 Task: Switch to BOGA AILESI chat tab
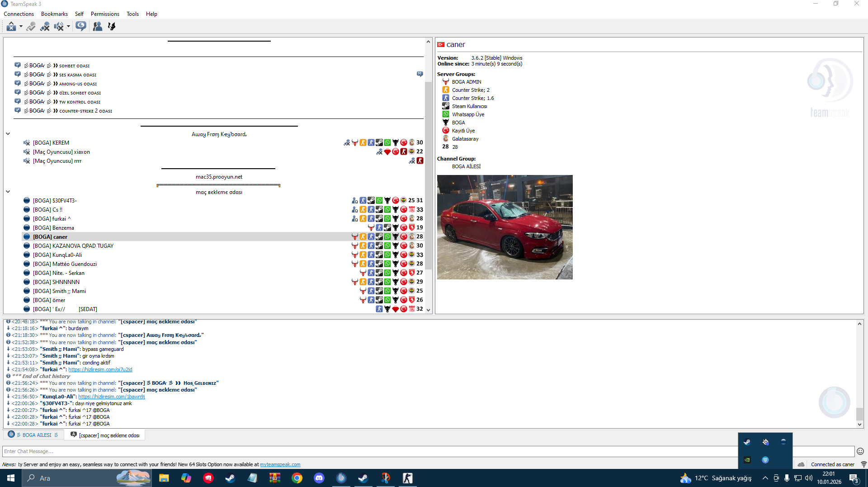33,435
